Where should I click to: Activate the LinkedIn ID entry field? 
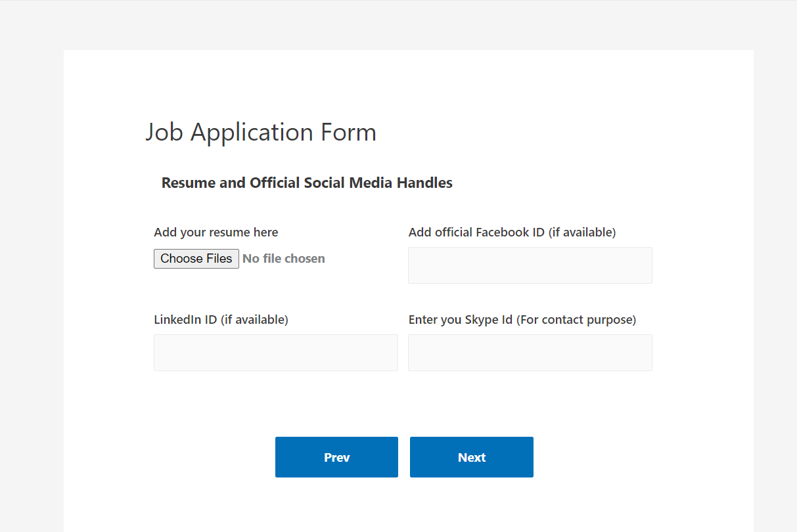275,353
